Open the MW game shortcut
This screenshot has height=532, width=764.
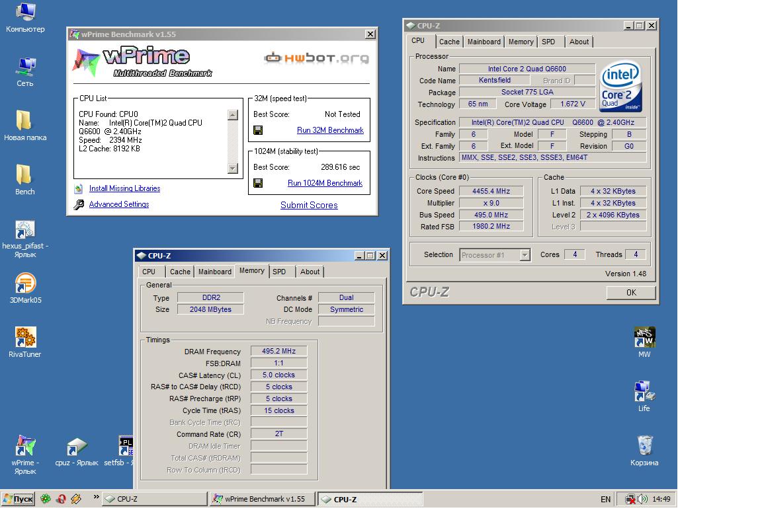(644, 342)
